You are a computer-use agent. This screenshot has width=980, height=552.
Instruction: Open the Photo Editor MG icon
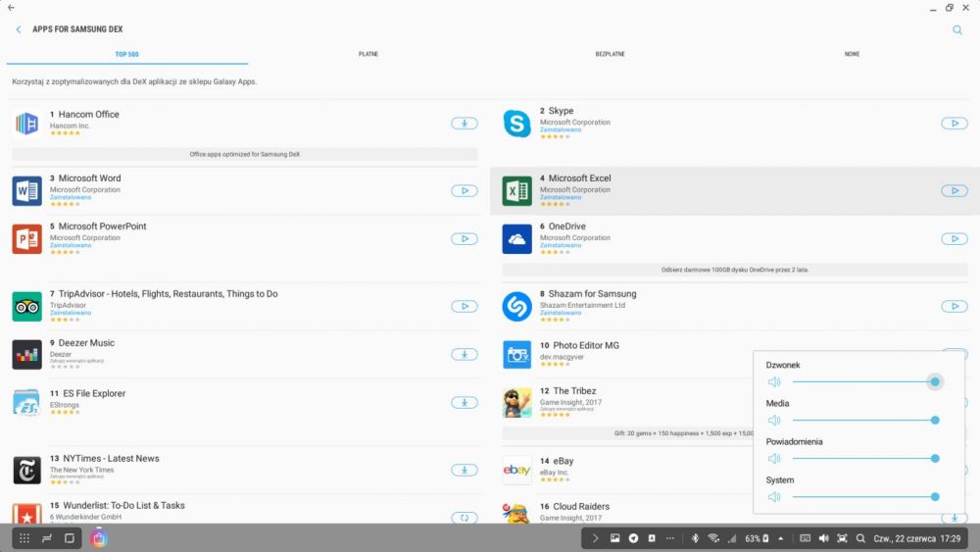point(516,355)
